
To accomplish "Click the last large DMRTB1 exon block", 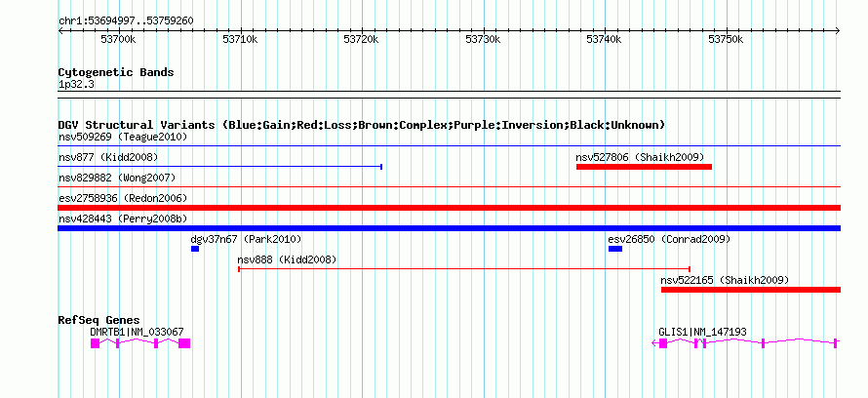I will [x=184, y=343].
